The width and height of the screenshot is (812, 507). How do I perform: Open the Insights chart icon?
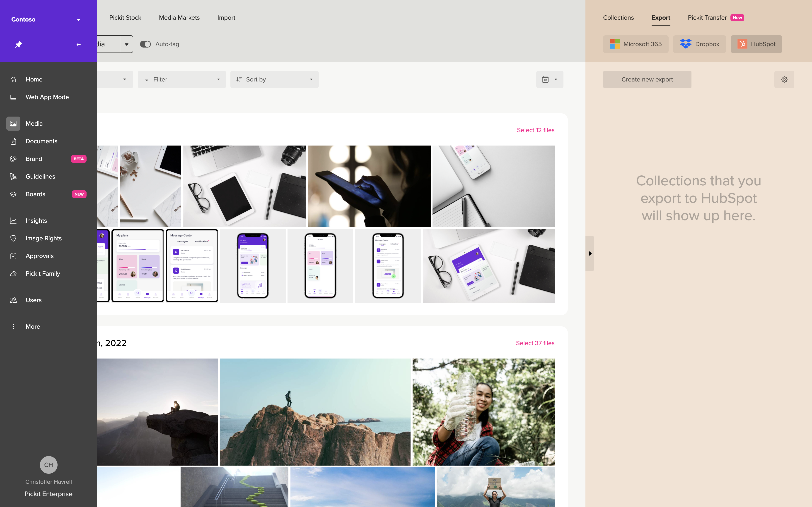click(x=13, y=221)
